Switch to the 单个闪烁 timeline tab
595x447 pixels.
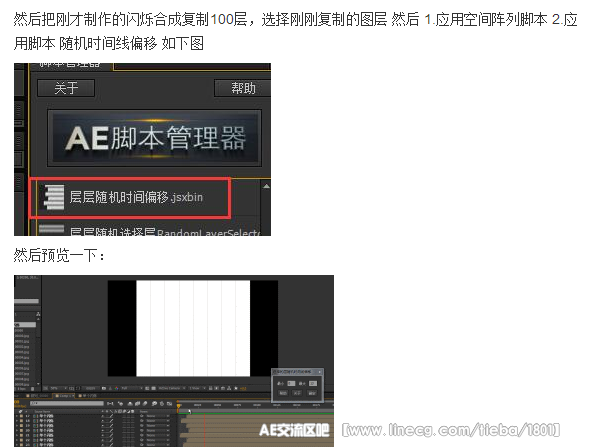pyautogui.click(x=88, y=396)
